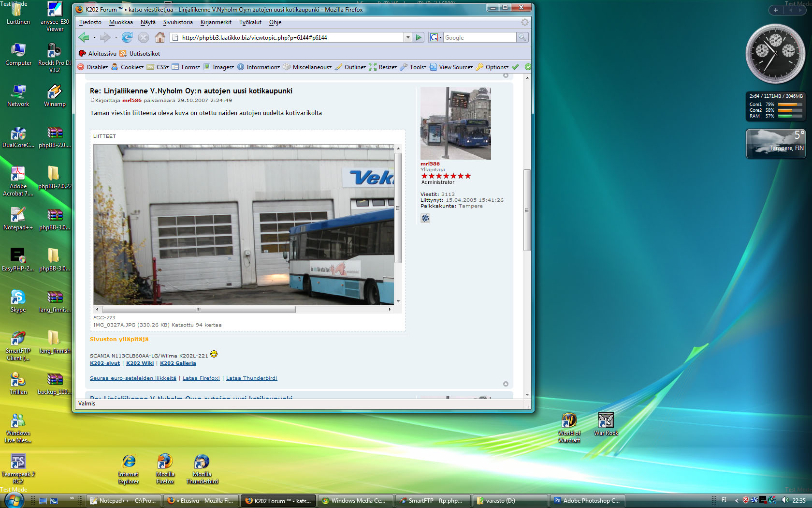812x508 pixels.
Task: Open Aloitussivu bookmark
Action: [x=97, y=54]
